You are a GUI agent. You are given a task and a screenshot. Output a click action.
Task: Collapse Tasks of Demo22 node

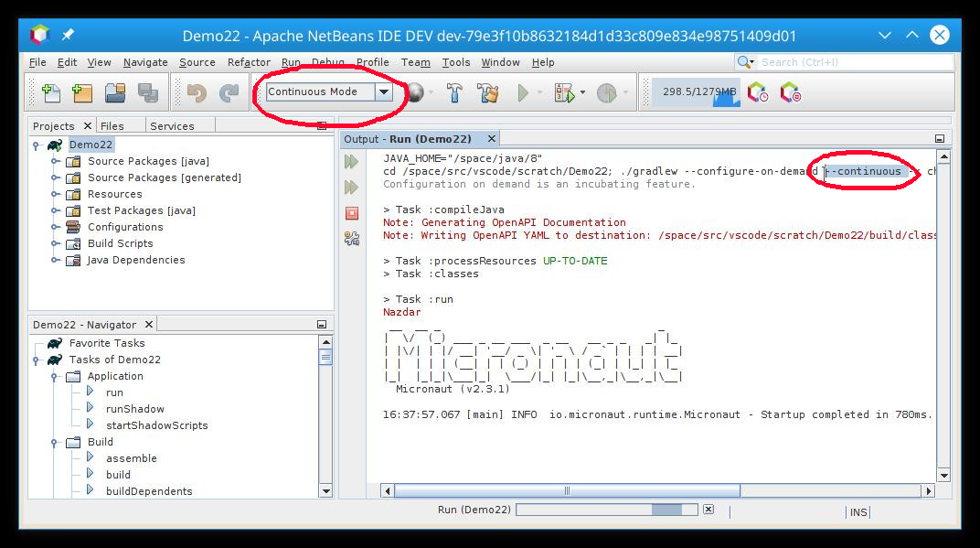pyautogui.click(x=37, y=360)
